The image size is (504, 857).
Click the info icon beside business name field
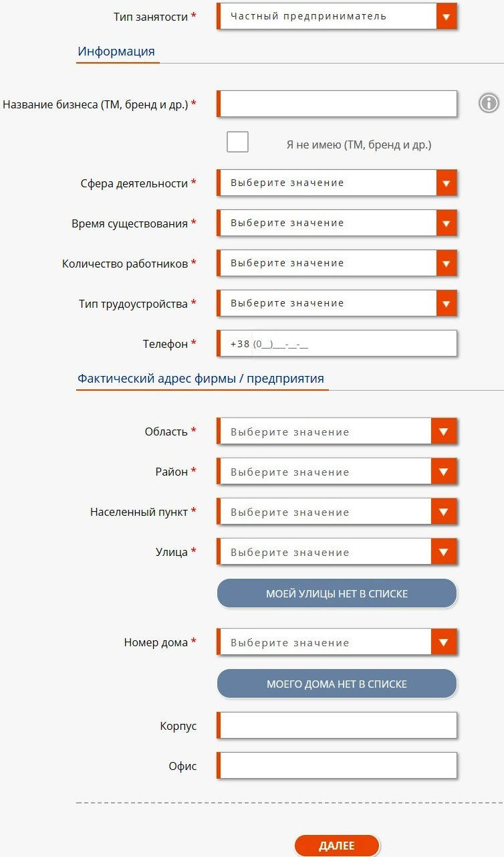click(488, 103)
